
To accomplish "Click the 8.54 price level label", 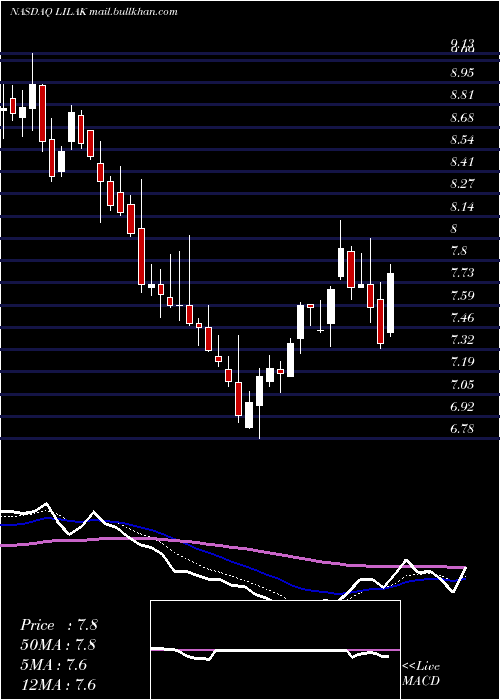I will (x=462, y=140).
